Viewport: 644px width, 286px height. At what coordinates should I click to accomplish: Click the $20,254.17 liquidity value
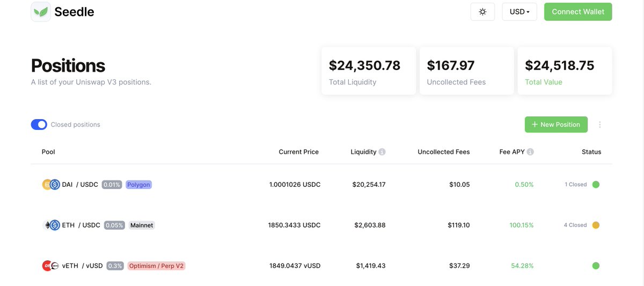click(369, 185)
